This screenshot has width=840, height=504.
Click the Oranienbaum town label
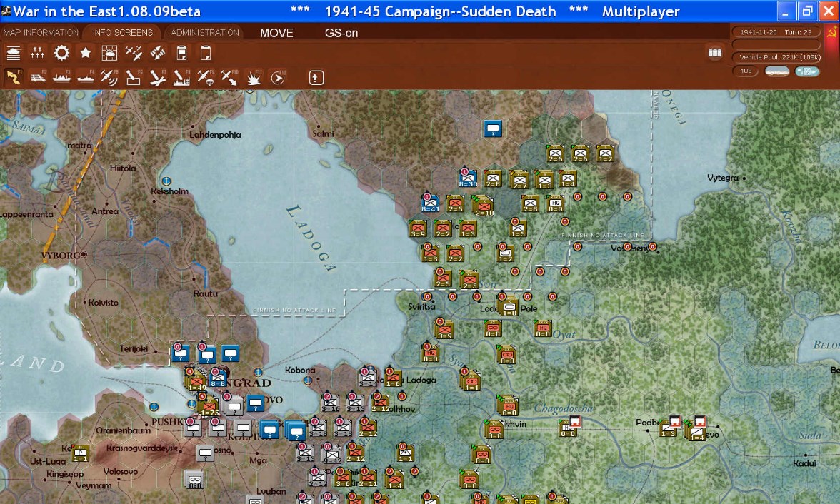123,430
